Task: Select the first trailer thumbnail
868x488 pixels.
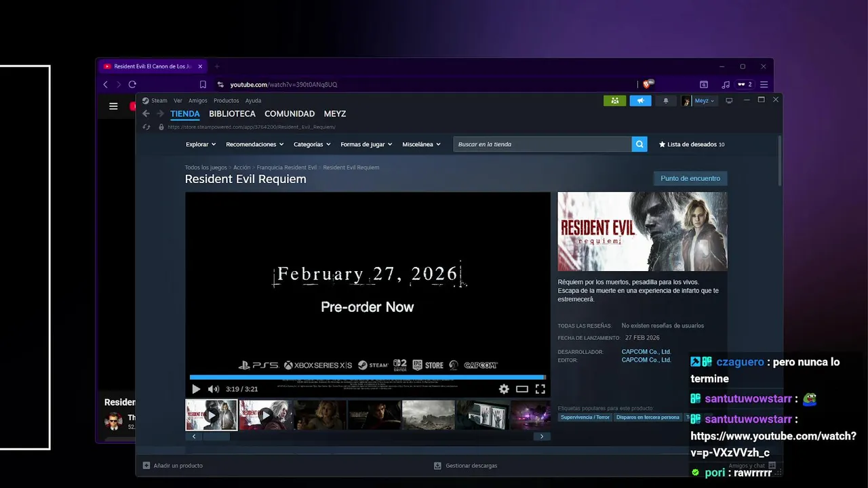Action: pyautogui.click(x=212, y=415)
